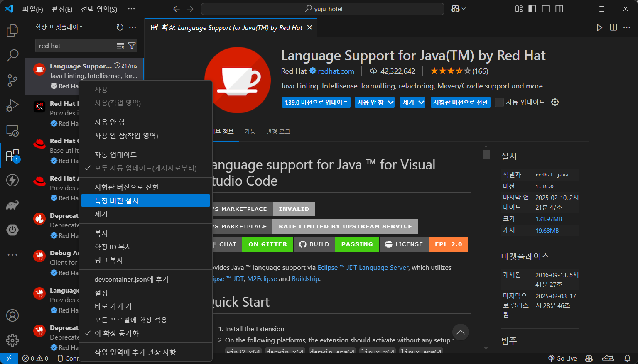Click update to 1.39.0 version button

(x=316, y=102)
